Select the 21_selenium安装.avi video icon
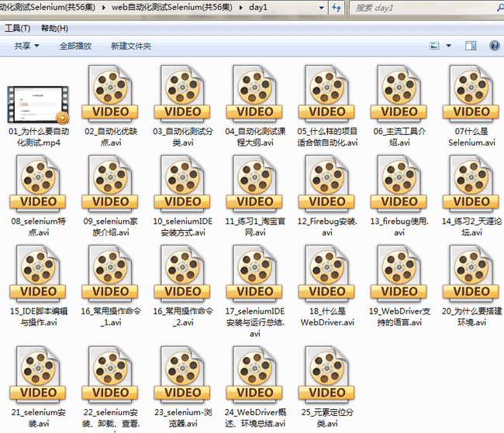 click(x=38, y=375)
